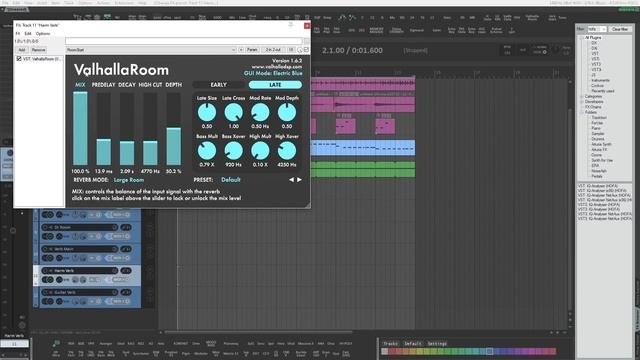Select the Settings tab in the color palette
This screenshot has width=640, height=360.
[x=437, y=344]
